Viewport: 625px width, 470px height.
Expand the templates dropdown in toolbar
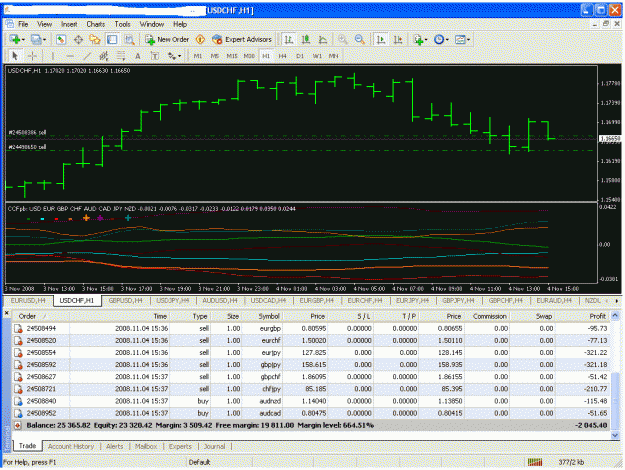462,39
